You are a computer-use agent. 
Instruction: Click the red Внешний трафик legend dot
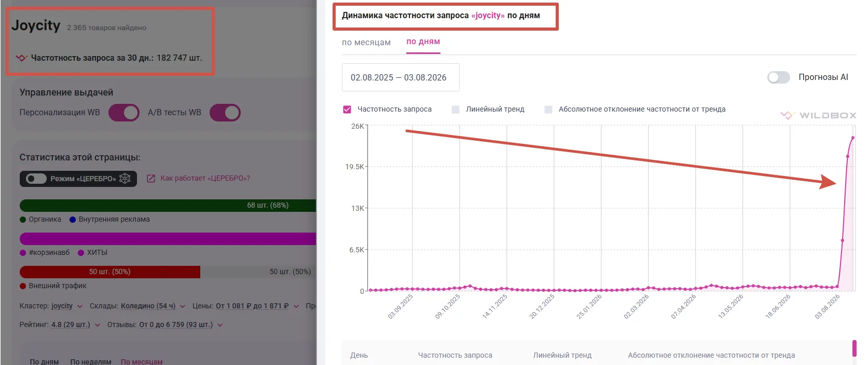(x=23, y=286)
